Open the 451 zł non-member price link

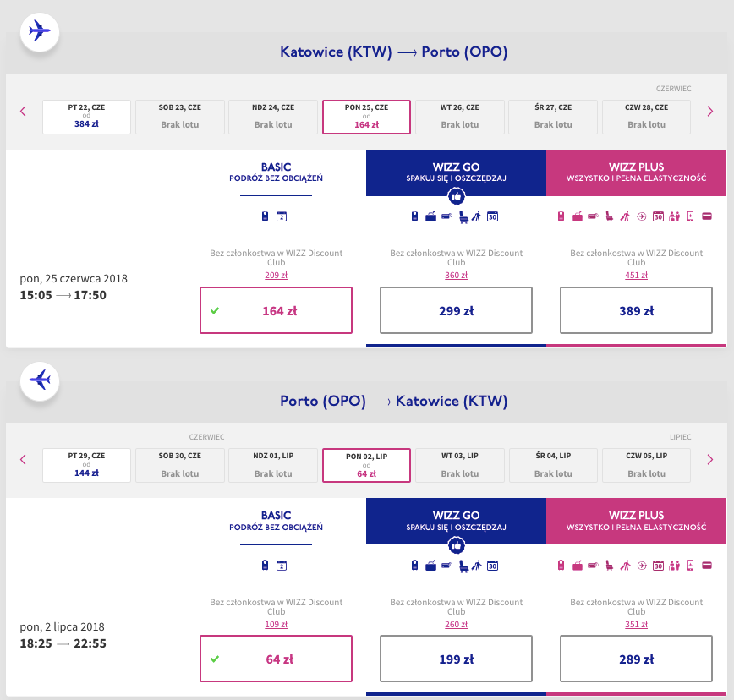(636, 275)
